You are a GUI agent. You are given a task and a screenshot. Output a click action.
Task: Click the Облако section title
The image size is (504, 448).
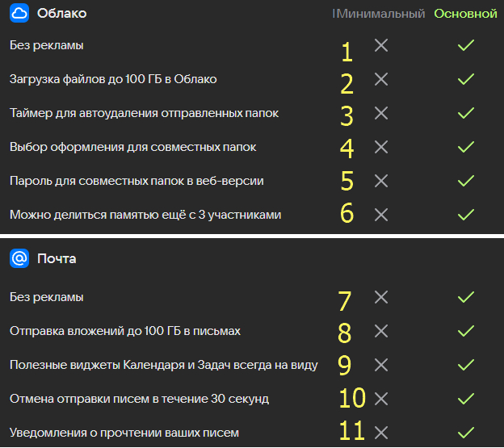click(61, 14)
